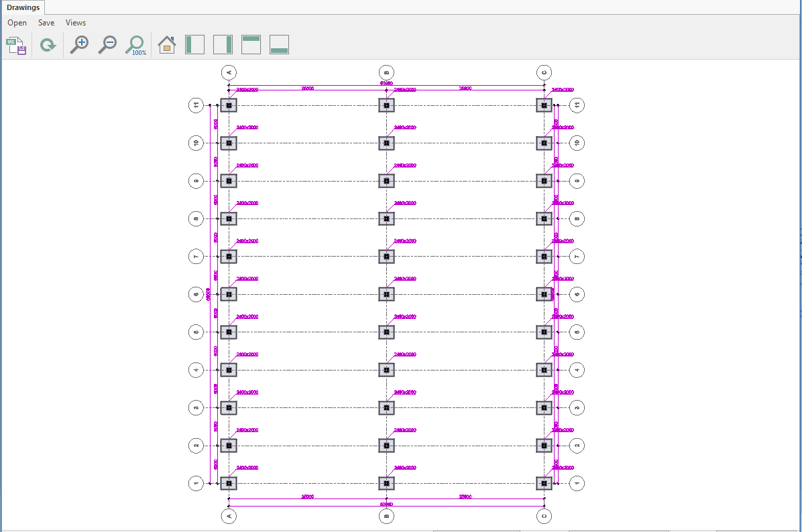This screenshot has height=532, width=802.
Task: Open the Save menu
Action: coord(46,23)
